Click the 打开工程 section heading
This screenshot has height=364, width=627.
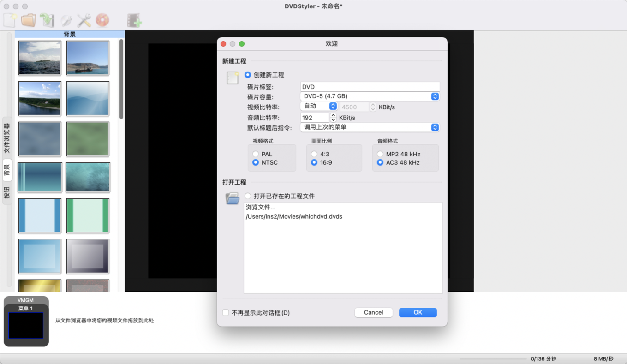coord(234,182)
